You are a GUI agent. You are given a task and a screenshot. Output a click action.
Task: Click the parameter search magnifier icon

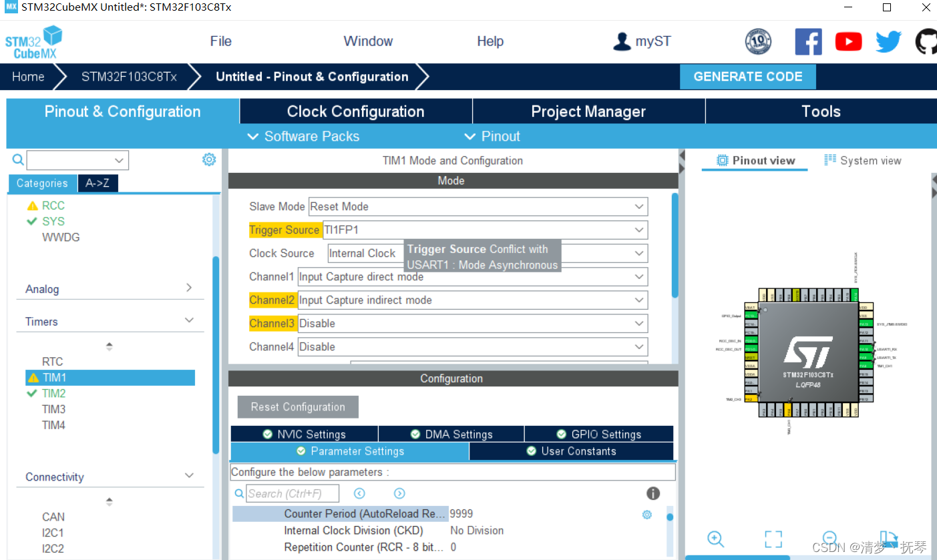(239, 494)
